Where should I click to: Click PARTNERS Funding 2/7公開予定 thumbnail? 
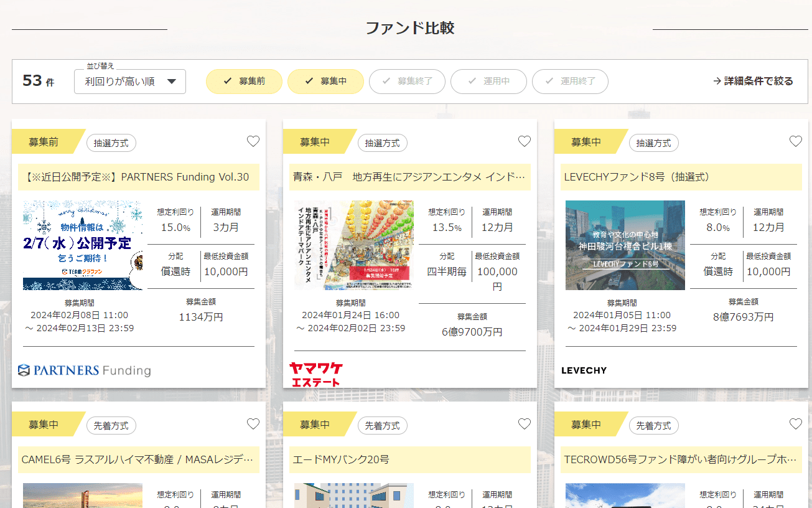tap(83, 245)
